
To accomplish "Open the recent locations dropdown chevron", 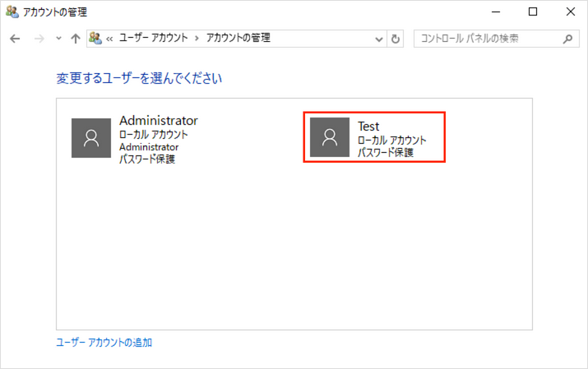I will click(58, 39).
